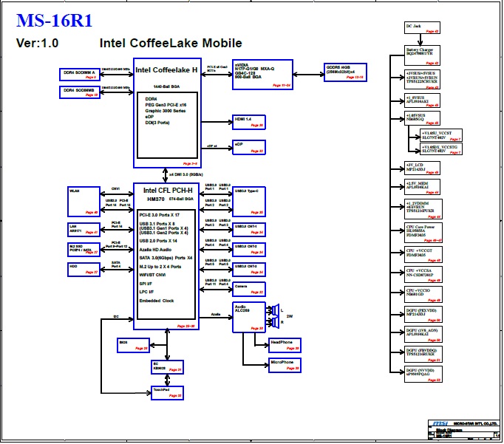Click the USB 2.0 Ports X 14 line
Screen dimensions: 504x444
click(x=158, y=241)
